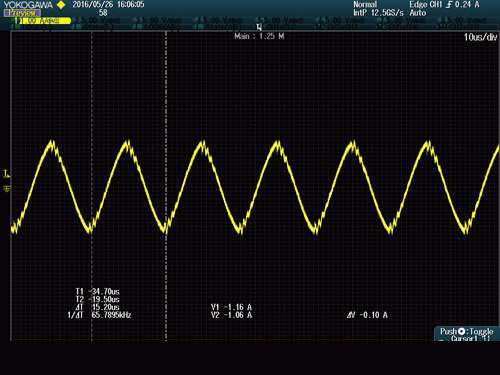The height and width of the screenshot is (375, 500).
Task: Click the Main 1.25 M record length label
Action: click(x=259, y=36)
